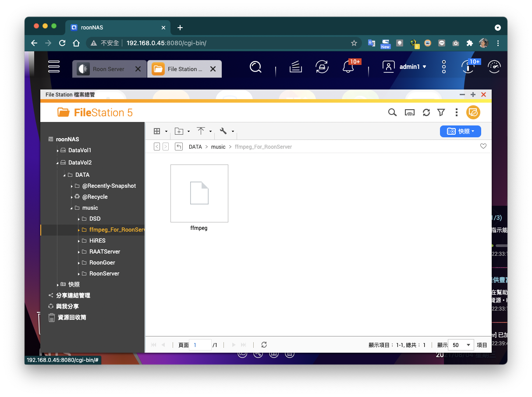Screen dimensions: 532x397
Task: Select the roonNAS browser tab
Action: tap(117, 27)
